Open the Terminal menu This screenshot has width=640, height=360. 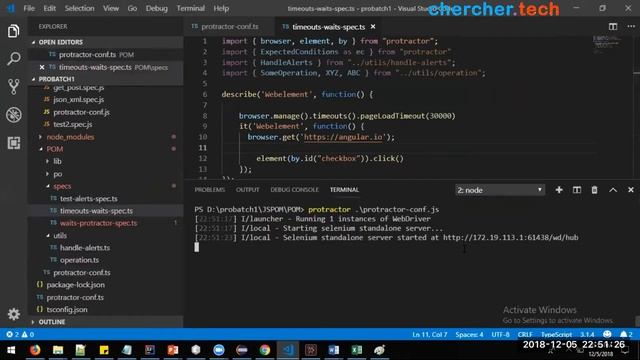[191, 8]
